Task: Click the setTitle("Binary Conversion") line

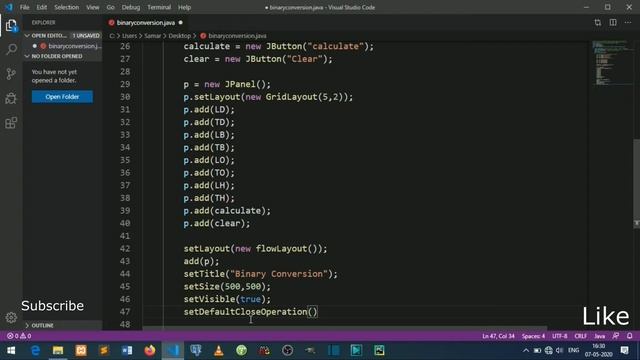Action: click(260, 274)
